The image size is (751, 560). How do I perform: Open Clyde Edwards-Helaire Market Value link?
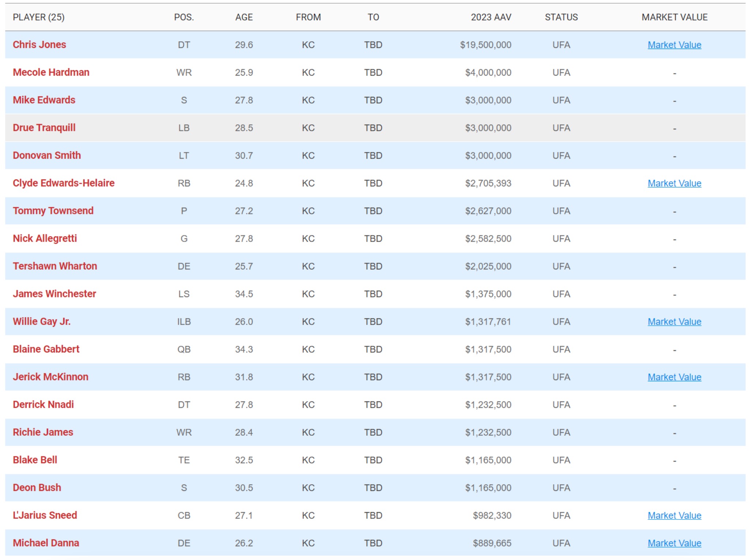[x=674, y=183]
